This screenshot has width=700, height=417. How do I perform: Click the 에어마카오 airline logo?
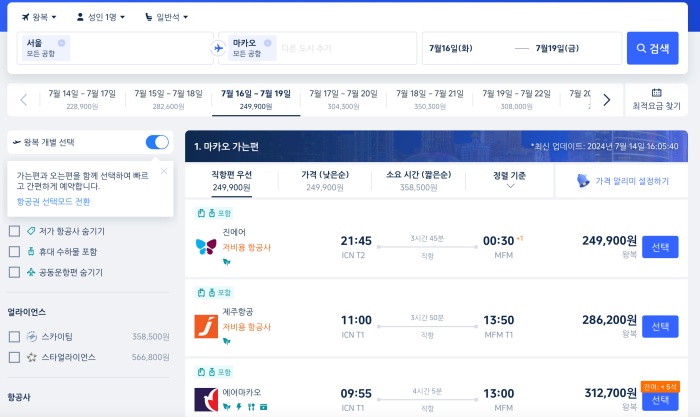206,400
